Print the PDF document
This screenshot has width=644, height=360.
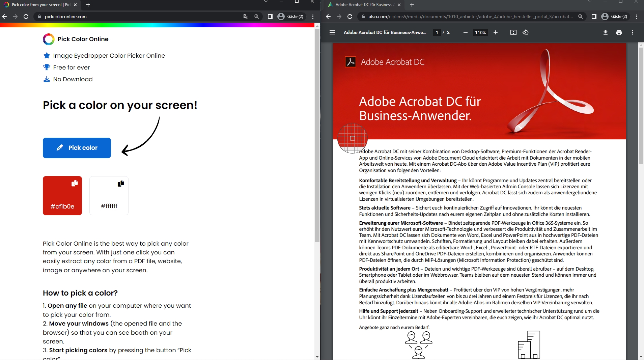619,32
